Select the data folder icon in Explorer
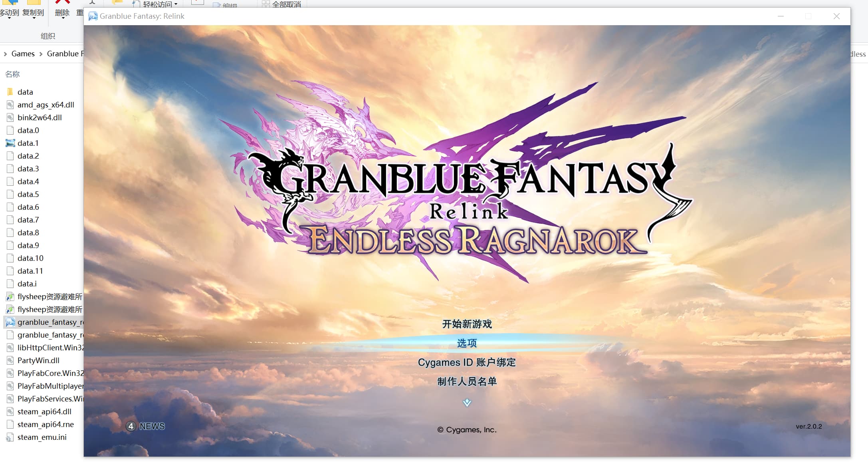The width and height of the screenshot is (868, 467). coord(10,92)
